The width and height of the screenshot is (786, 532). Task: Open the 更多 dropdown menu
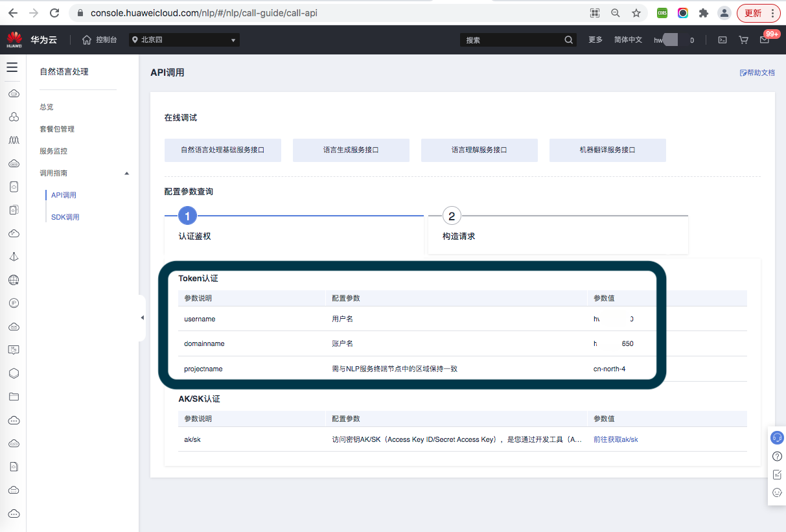pos(595,40)
